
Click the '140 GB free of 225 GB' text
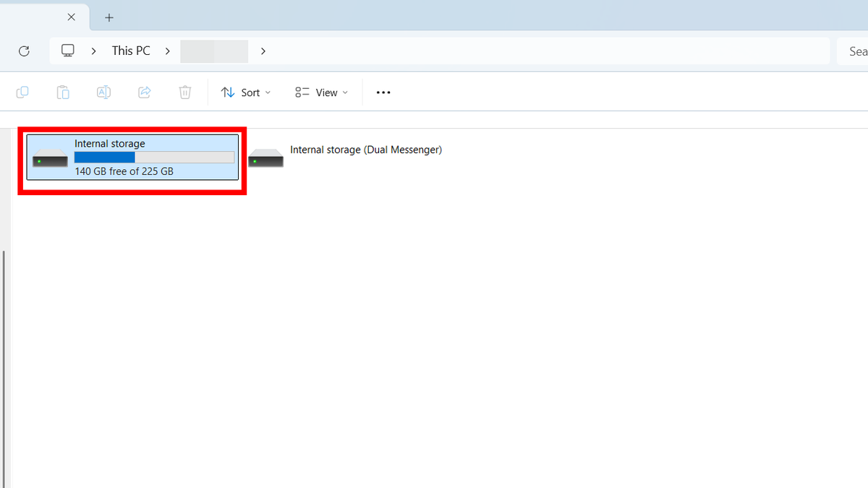click(124, 171)
